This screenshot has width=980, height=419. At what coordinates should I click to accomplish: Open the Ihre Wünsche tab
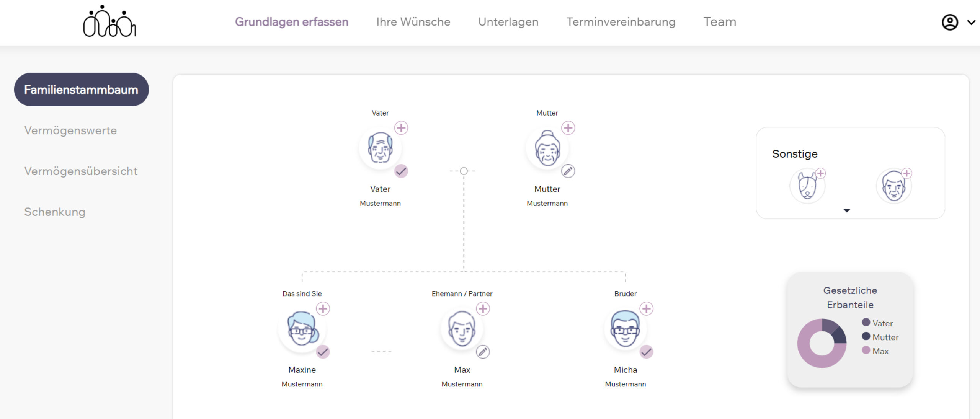coord(413,22)
